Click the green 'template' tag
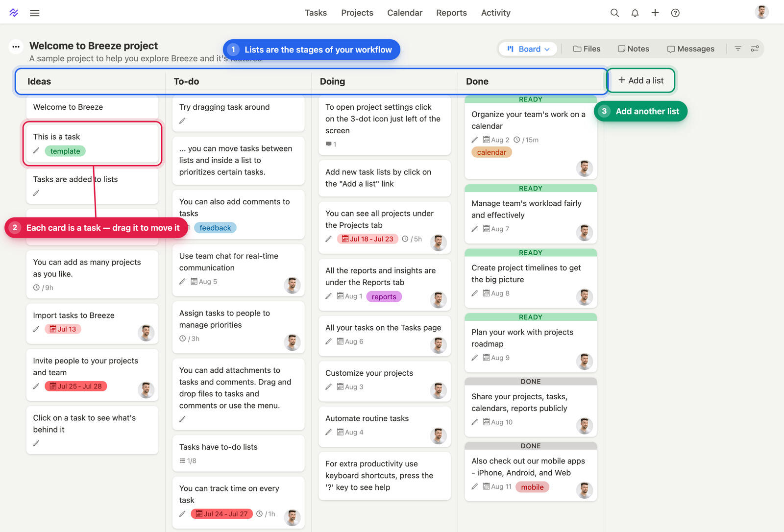The image size is (784, 532). pyautogui.click(x=65, y=151)
